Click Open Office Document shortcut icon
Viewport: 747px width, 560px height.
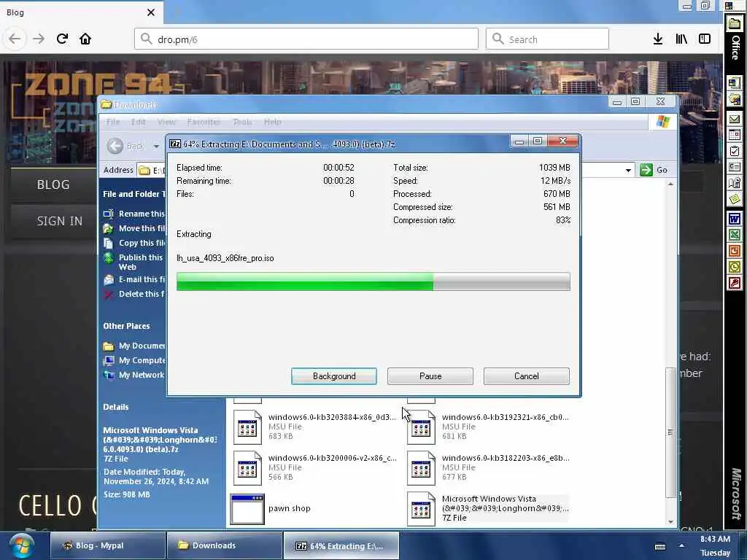734,99
